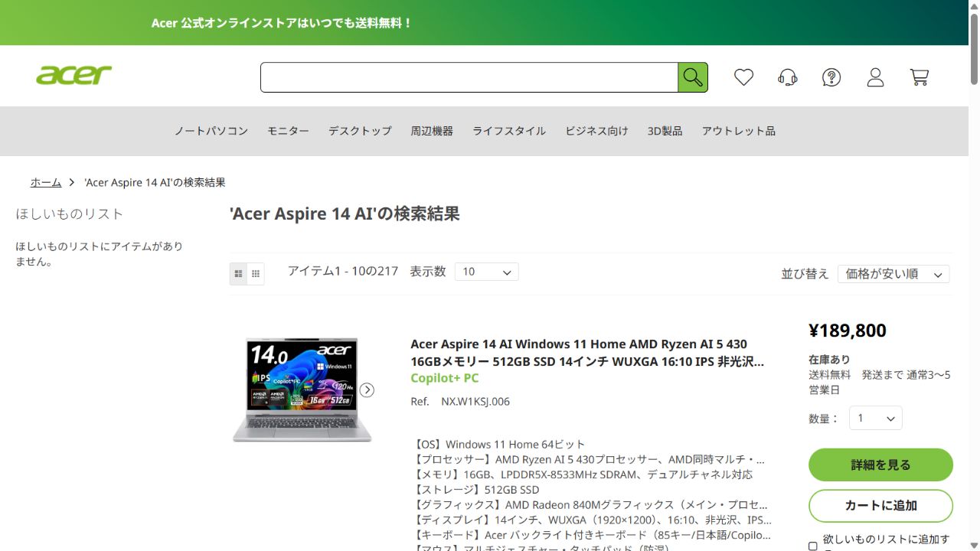Click the 【ストレージ】512GB SSD line
The height and width of the screenshot is (551, 980).
pyautogui.click(x=476, y=490)
